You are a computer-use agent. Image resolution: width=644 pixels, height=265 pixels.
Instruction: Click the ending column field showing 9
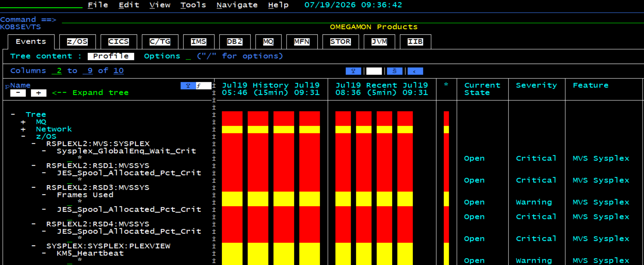[x=88, y=71]
